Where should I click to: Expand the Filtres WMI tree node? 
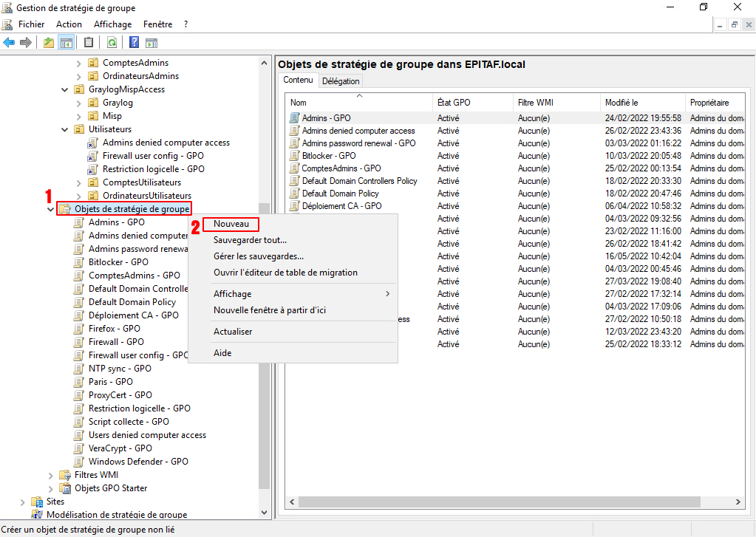coord(50,475)
